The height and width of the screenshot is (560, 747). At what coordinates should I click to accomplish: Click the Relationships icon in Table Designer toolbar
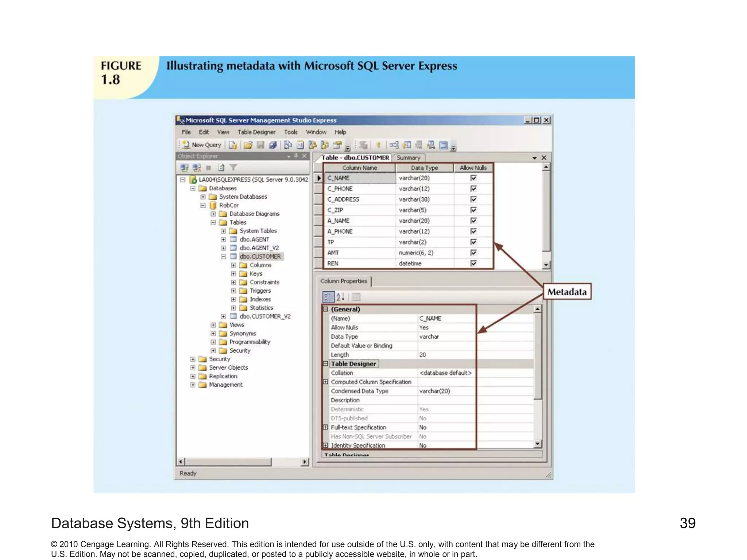(x=394, y=145)
